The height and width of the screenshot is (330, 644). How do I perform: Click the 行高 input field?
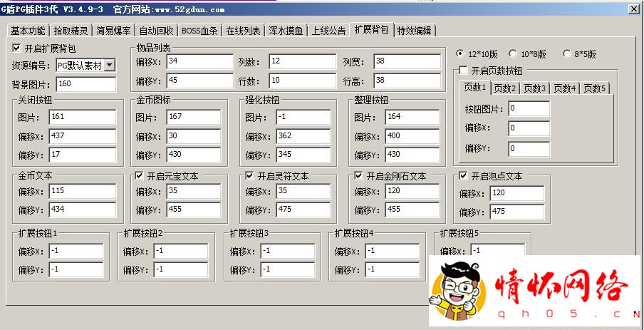[407, 81]
